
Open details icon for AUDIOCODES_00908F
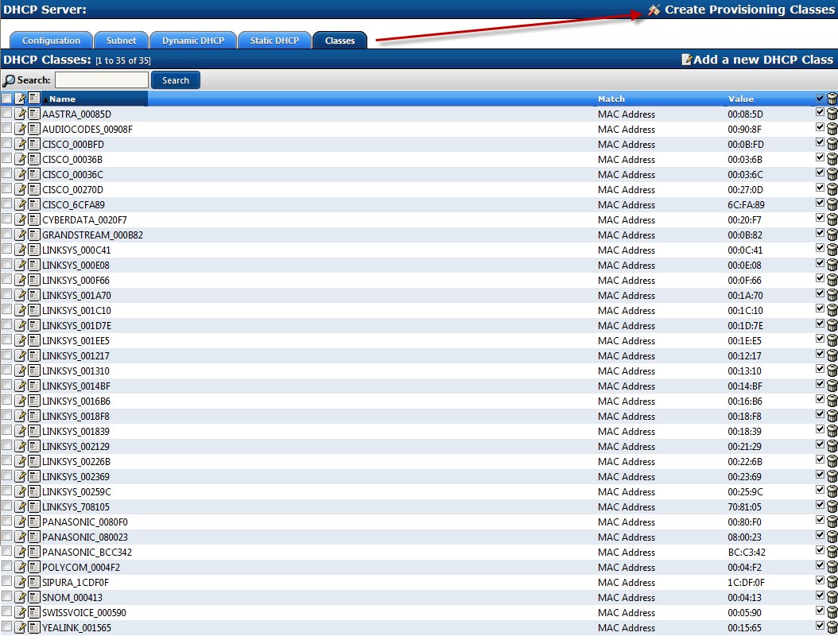(34, 129)
